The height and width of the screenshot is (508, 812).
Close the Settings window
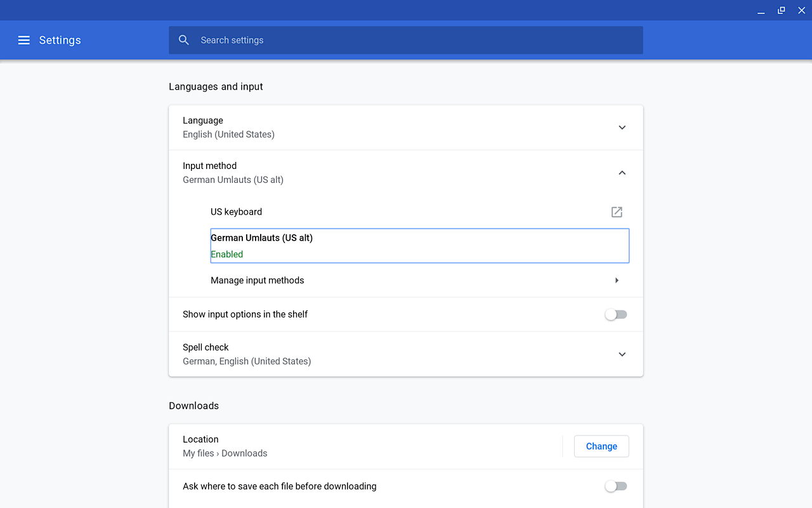[x=801, y=10]
